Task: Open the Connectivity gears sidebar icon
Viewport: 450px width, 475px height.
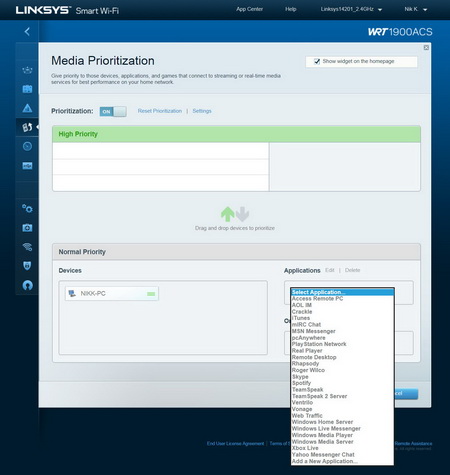Action: pyautogui.click(x=27, y=209)
